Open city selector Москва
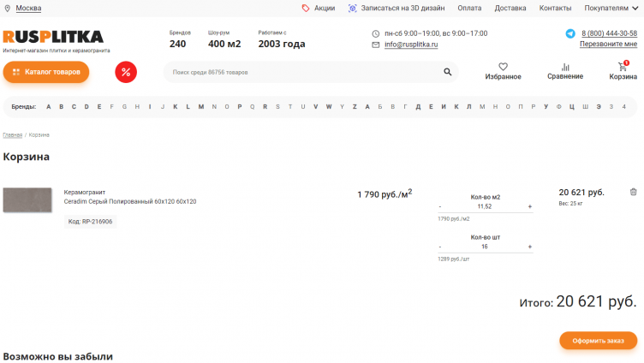Viewport: 644px width, 363px height. [x=28, y=8]
